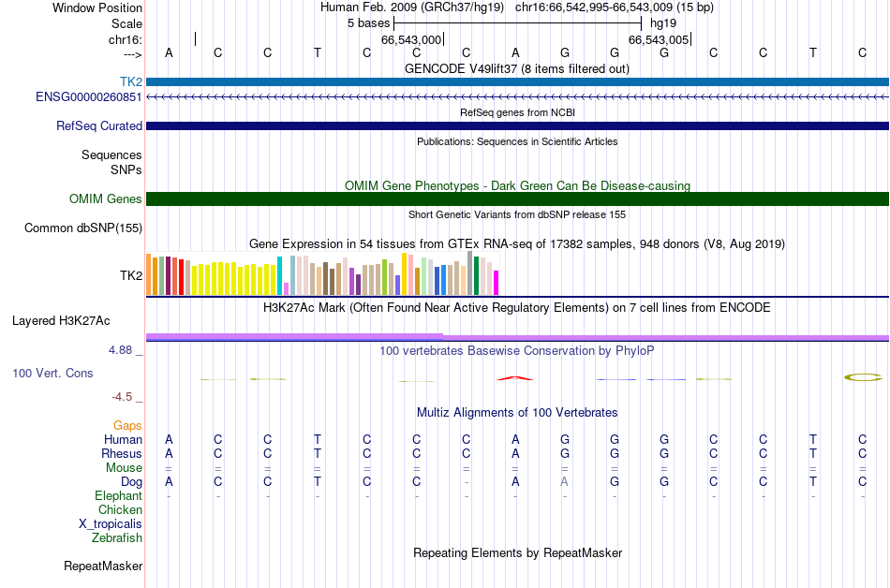Click the blue TK2 label in the GENCODE track
890x588 pixels.
pyautogui.click(x=130, y=82)
